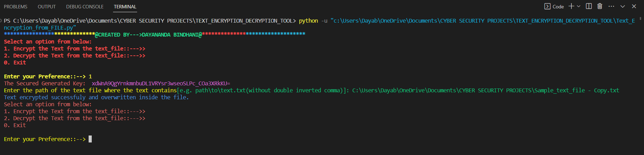The image size is (644, 155).
Task: Close the panel with the X icon
Action: pos(634,6)
